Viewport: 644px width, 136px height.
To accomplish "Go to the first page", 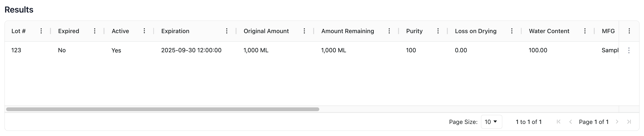I will pyautogui.click(x=558, y=122).
